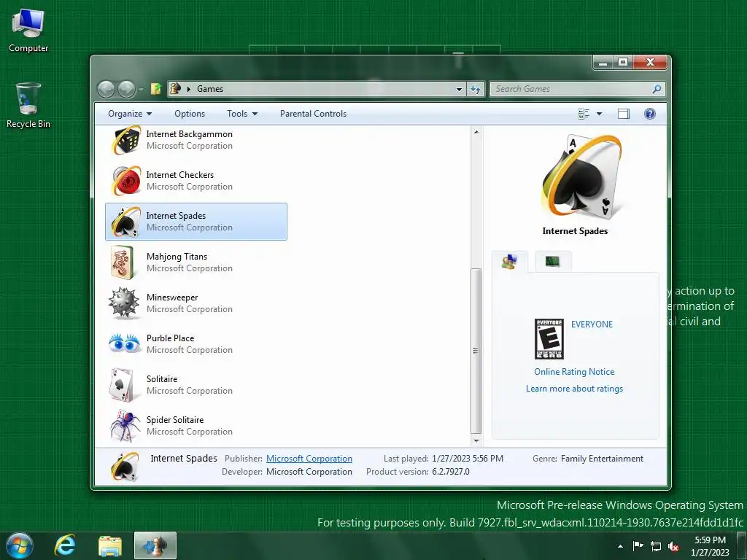
Task: Click the Spider Solitaire spider icon
Action: 125,425
